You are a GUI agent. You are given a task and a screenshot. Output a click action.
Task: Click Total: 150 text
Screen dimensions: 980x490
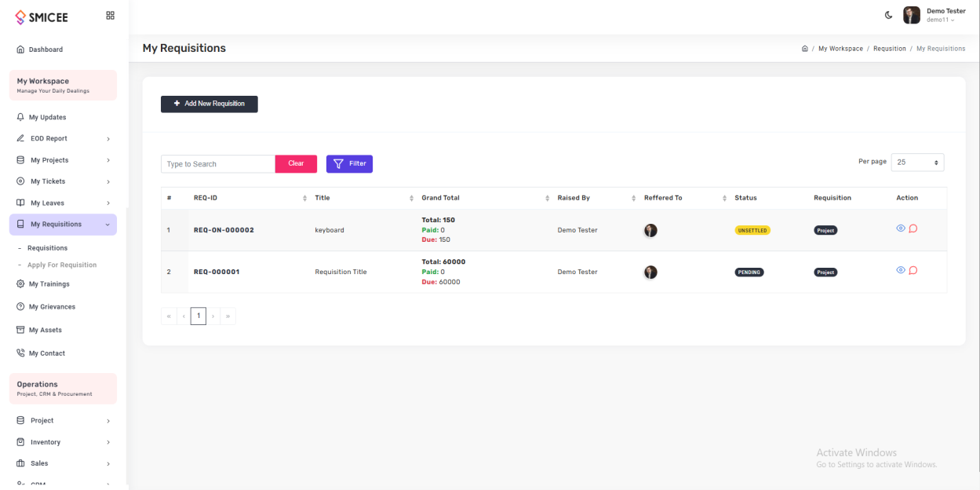[x=439, y=220]
